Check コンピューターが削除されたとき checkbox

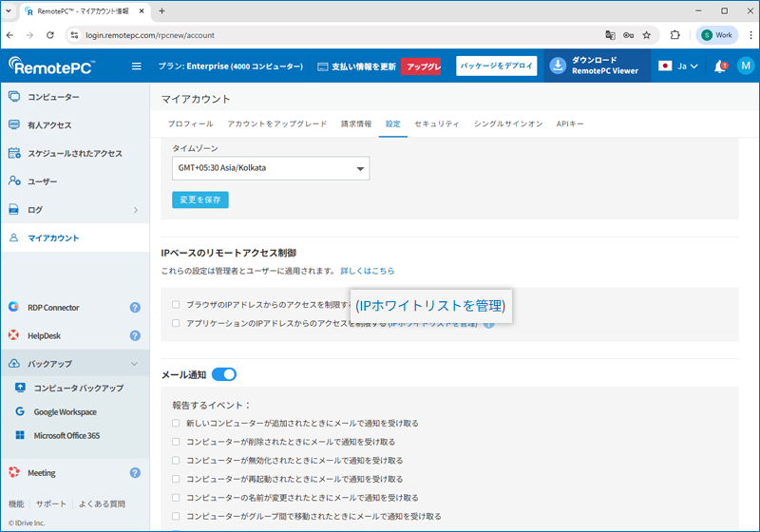(176, 442)
